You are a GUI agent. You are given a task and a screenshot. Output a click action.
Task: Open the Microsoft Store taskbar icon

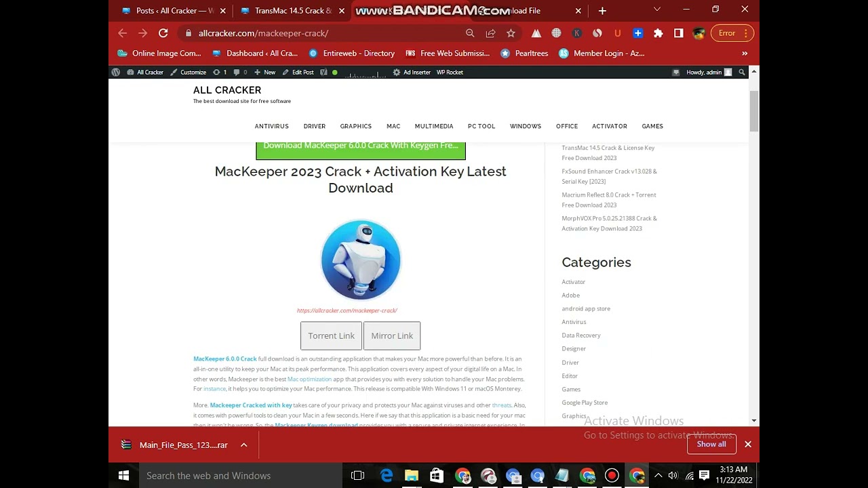(437, 476)
